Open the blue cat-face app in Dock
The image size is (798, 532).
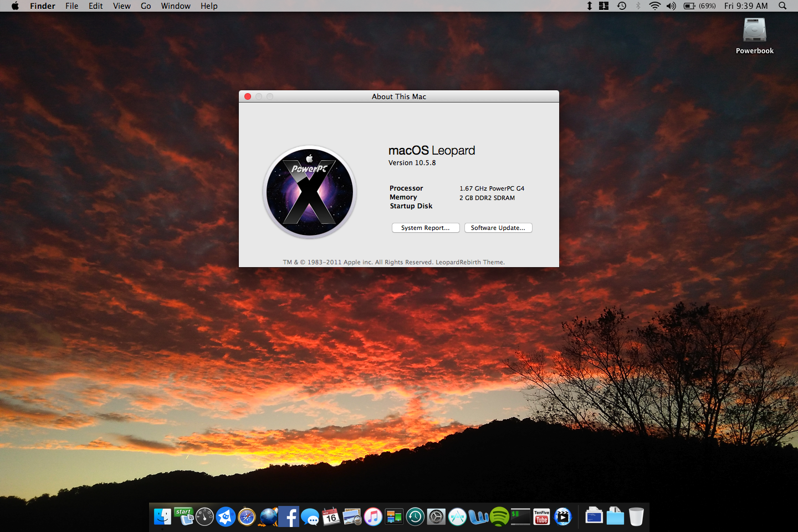(x=226, y=516)
